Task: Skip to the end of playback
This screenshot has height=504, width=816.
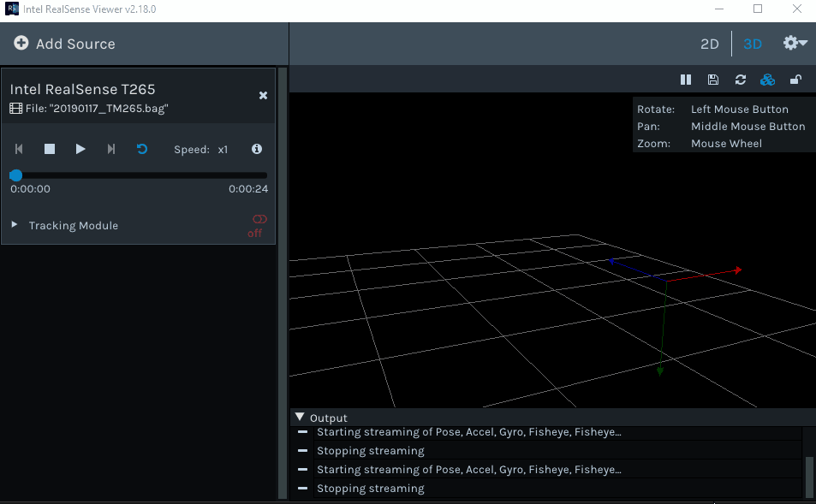Action: [110, 149]
